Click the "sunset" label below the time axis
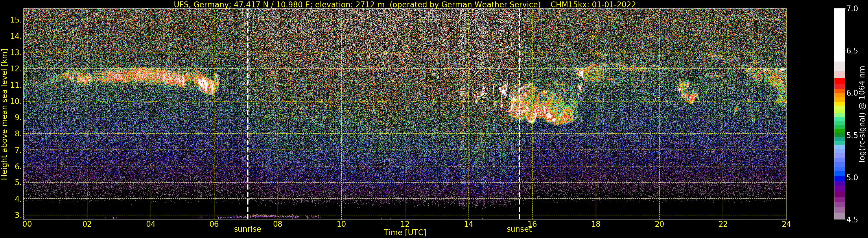The width and height of the screenshot is (868, 238). click(519, 229)
